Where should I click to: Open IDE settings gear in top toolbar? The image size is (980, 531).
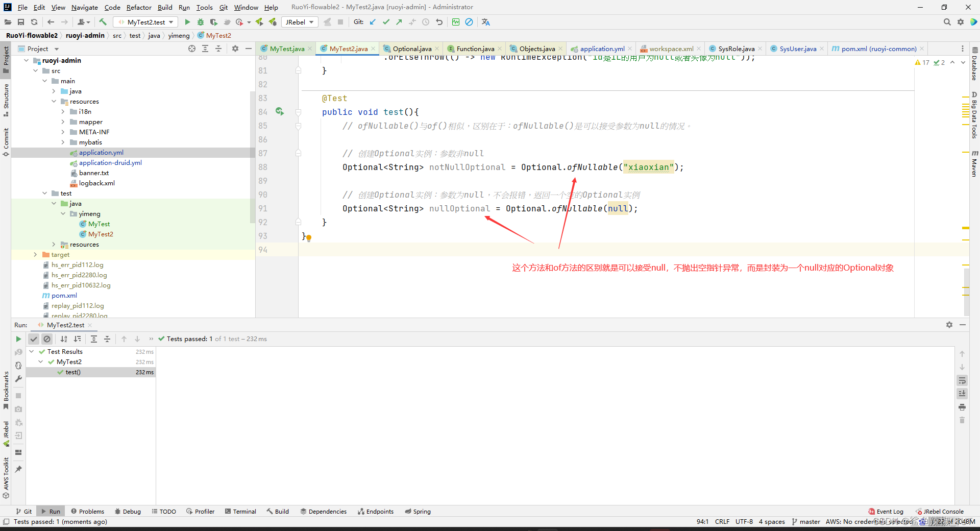click(x=961, y=22)
